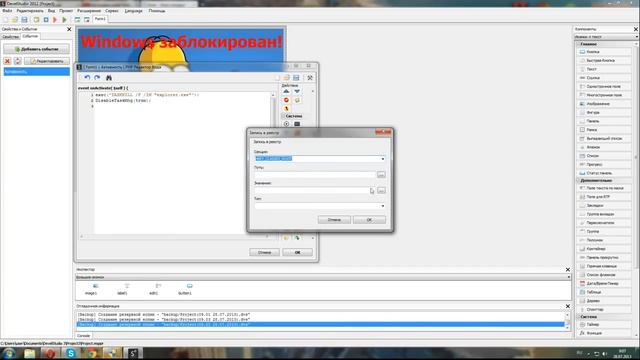This screenshot has height=360, width=640.
Task: Select the Form1 tab
Action: click(100, 19)
